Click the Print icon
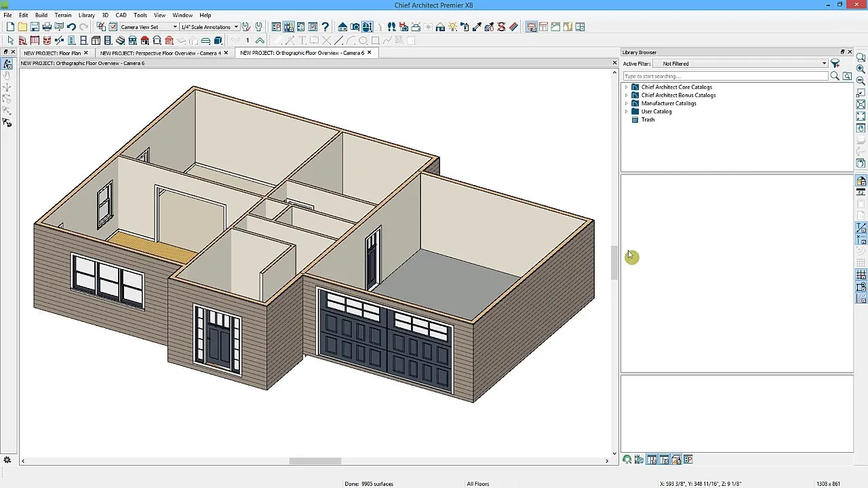The width and height of the screenshot is (868, 488). (47, 27)
